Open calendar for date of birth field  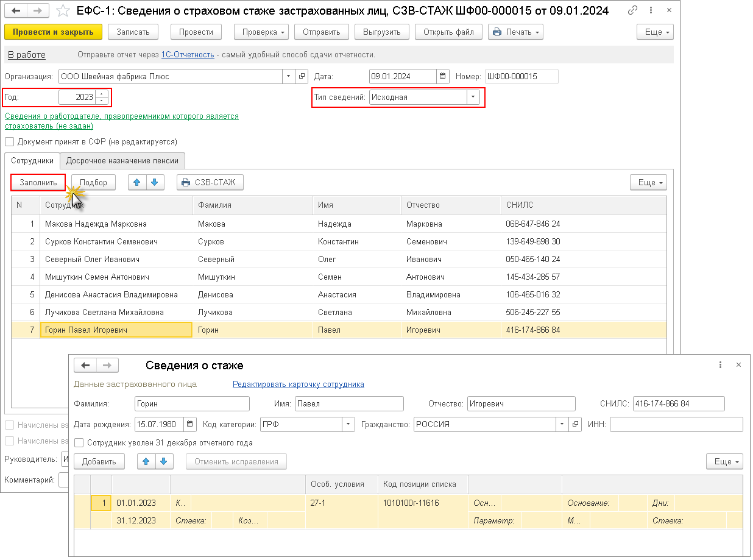coord(190,424)
